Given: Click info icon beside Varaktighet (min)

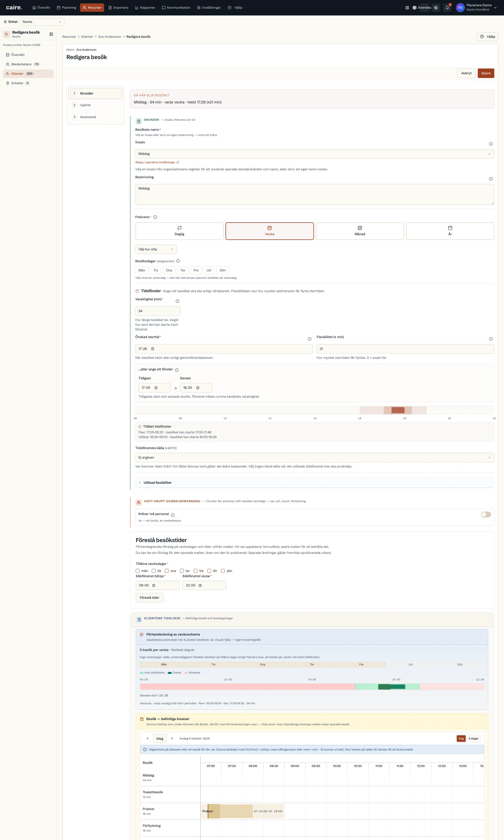Looking at the screenshot, I should (x=177, y=301).
